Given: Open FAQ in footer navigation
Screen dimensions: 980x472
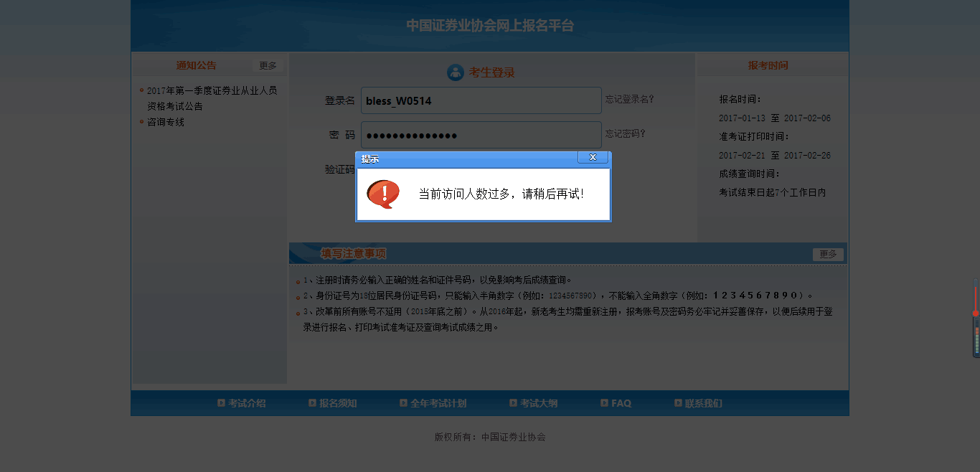Looking at the screenshot, I should (x=621, y=403).
